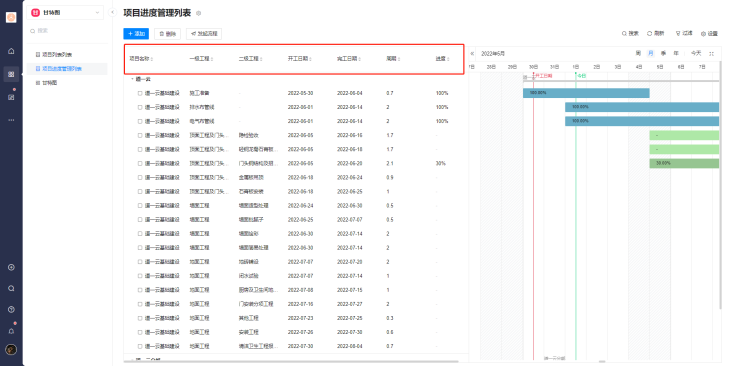Image resolution: width=750 pixels, height=366 pixels.
Task: Click the pink 甘特图 app logo icon
Action: tap(35, 12)
